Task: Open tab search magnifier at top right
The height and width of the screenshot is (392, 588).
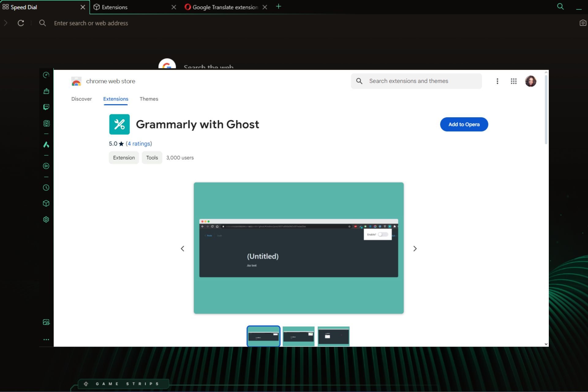Action: 560,6
